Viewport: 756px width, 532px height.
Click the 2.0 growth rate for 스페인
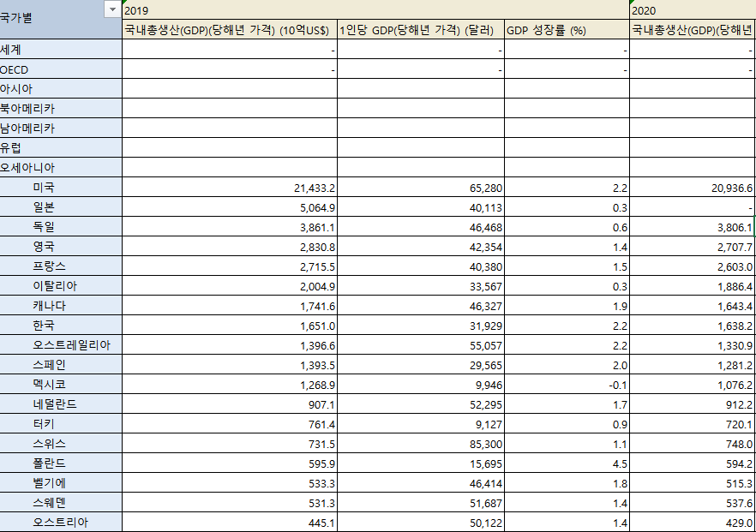pyautogui.click(x=567, y=366)
